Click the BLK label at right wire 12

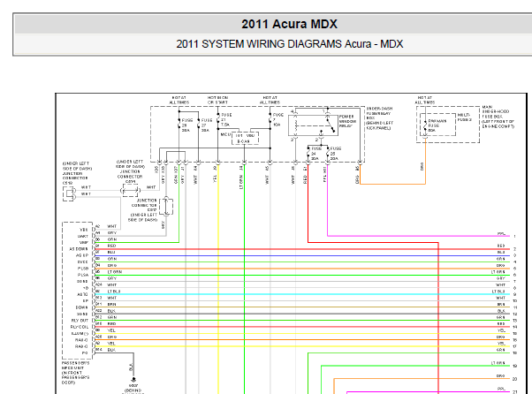(501, 311)
